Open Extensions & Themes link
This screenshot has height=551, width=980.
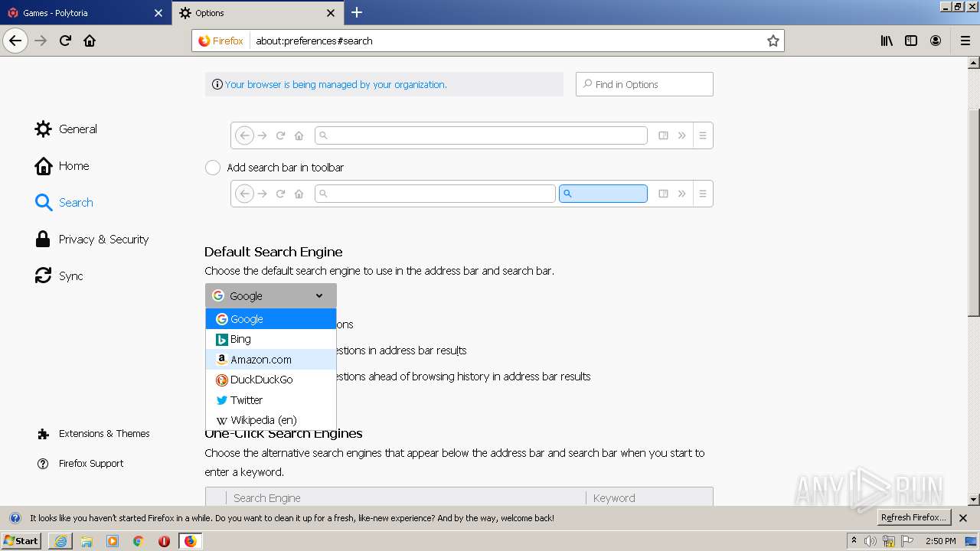[x=93, y=433]
